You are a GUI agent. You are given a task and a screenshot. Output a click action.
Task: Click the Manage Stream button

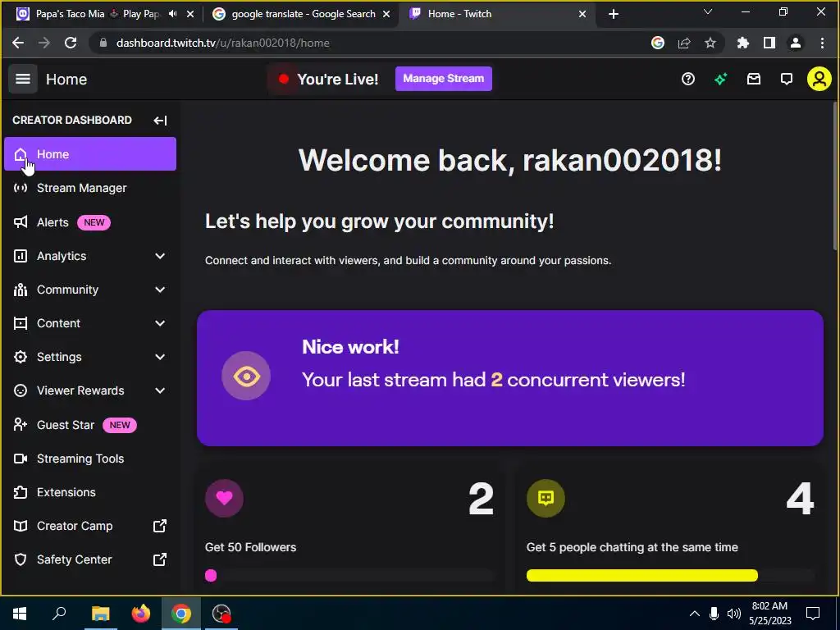[444, 79]
